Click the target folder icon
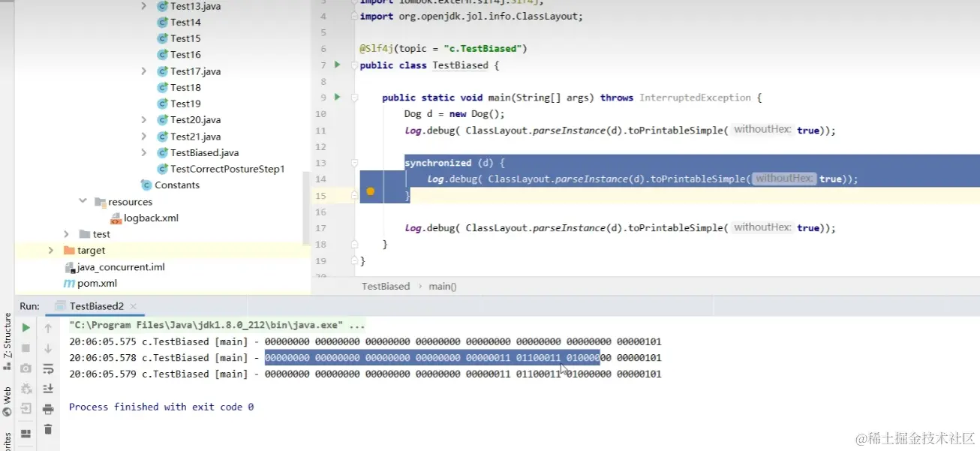980x451 pixels. 69,251
